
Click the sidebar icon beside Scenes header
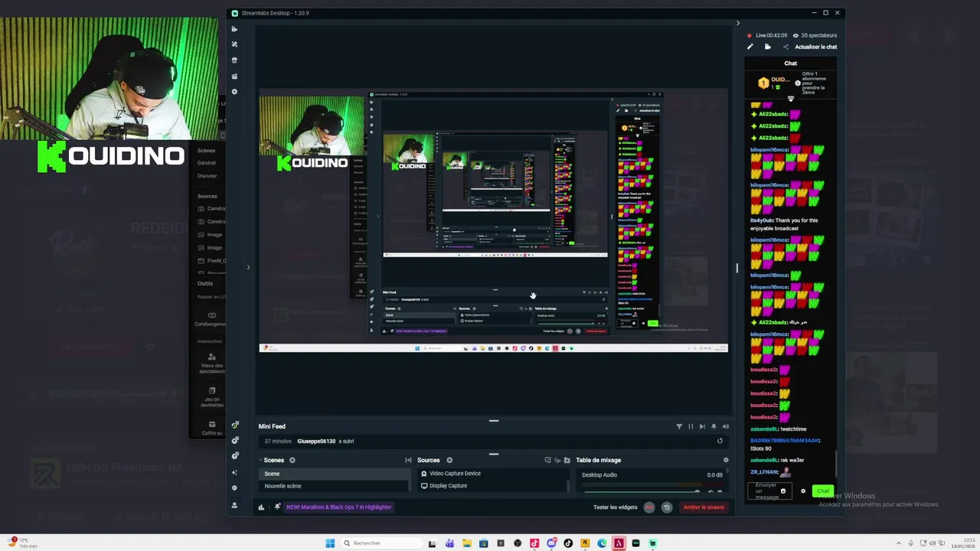[234, 456]
